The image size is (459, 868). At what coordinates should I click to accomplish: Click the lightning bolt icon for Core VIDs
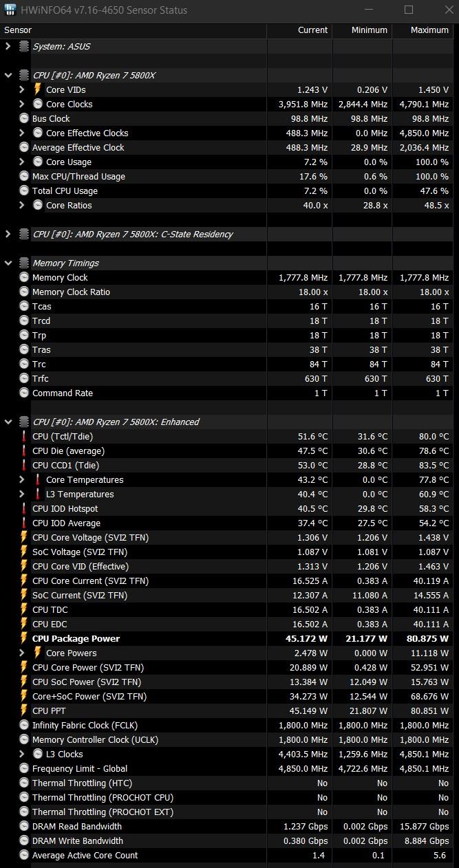tap(38, 89)
